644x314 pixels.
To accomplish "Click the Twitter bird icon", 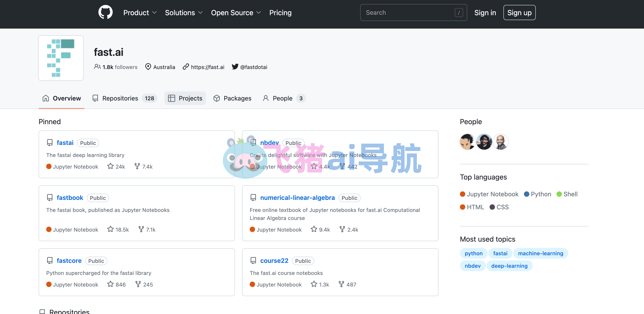I will point(235,67).
